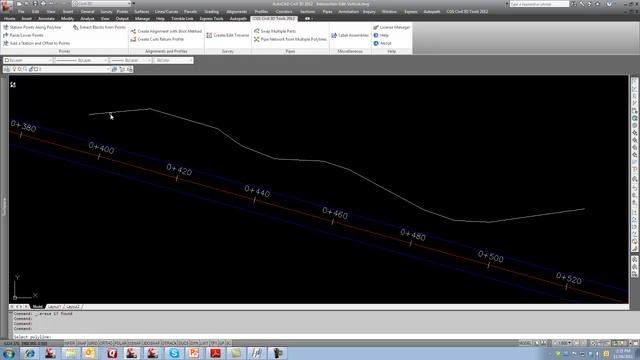The height and width of the screenshot is (360, 640).
Task: Toggle ORTHO mode in status bar
Action: (106, 343)
